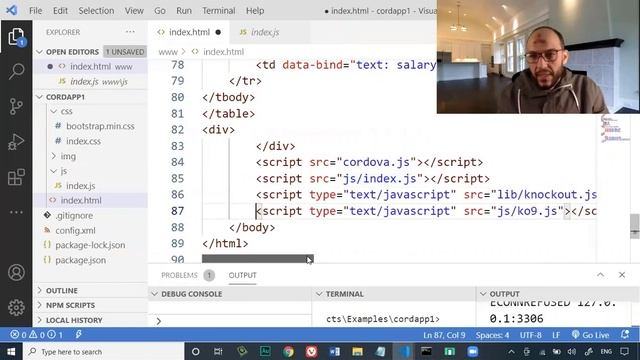Show additional activity bar views ellipsis

point(16,212)
